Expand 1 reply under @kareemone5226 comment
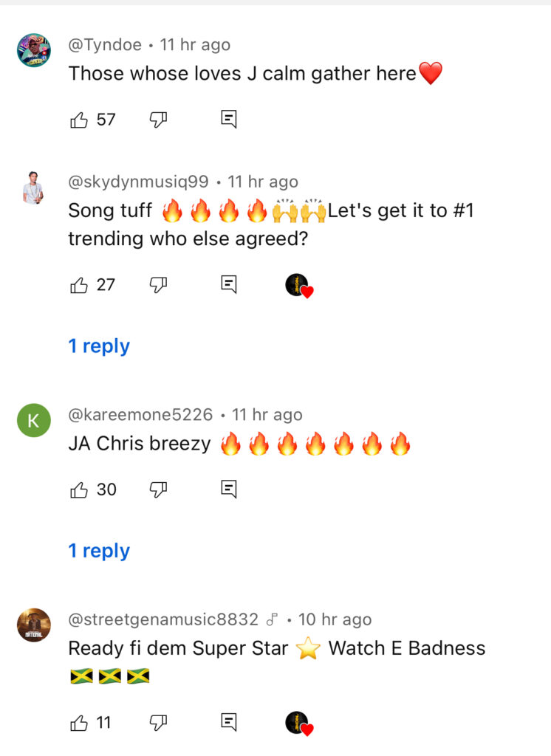The height and width of the screenshot is (756, 551). coord(99,551)
